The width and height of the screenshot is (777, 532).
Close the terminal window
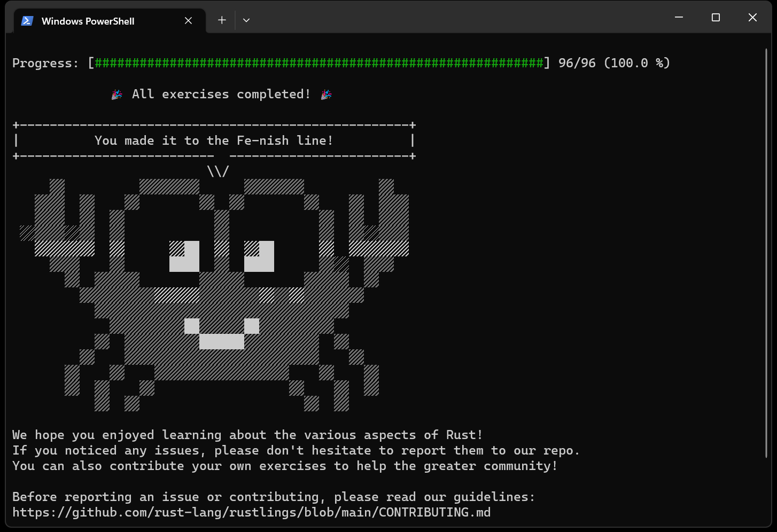[x=752, y=18]
